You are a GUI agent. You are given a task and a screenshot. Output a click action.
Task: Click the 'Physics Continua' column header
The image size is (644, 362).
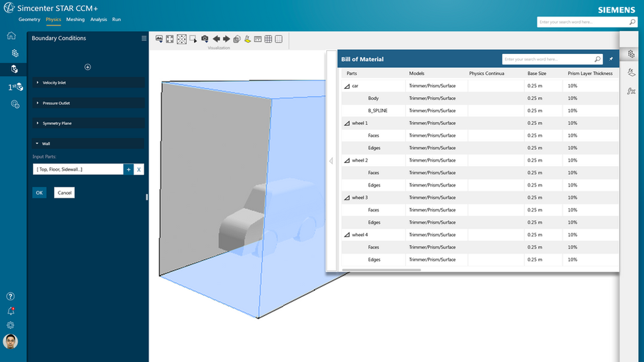pos(487,74)
